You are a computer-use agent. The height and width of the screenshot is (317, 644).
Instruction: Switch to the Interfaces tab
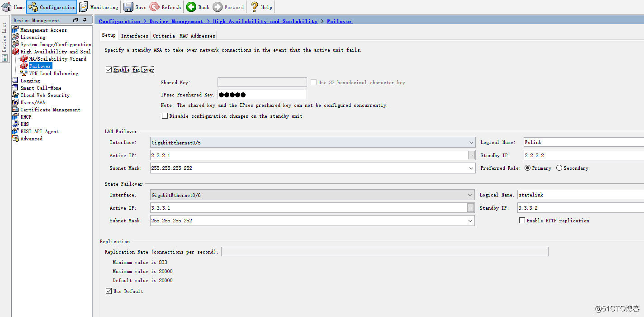(134, 36)
